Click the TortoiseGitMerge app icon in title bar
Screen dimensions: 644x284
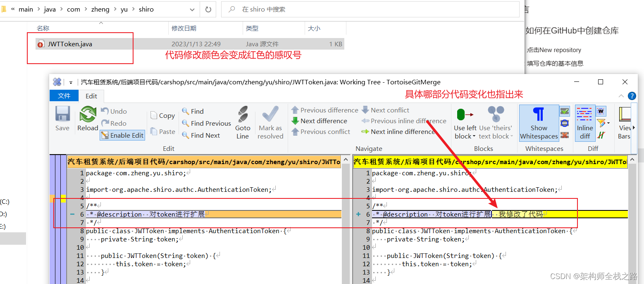(57, 82)
